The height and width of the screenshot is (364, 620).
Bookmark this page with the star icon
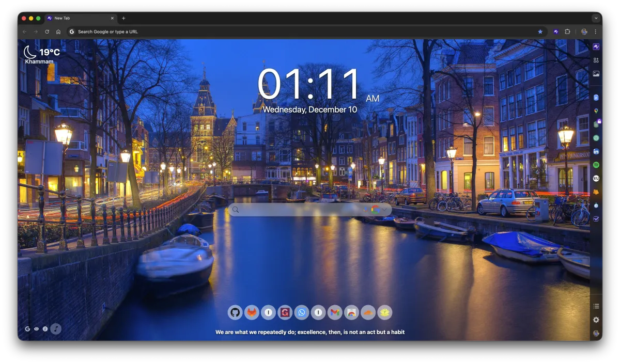click(x=541, y=31)
